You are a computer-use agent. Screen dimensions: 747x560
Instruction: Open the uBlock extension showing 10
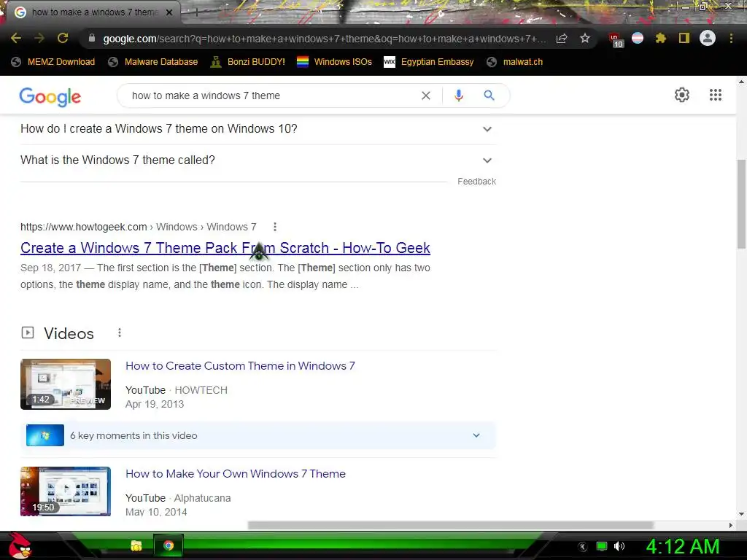click(x=616, y=39)
